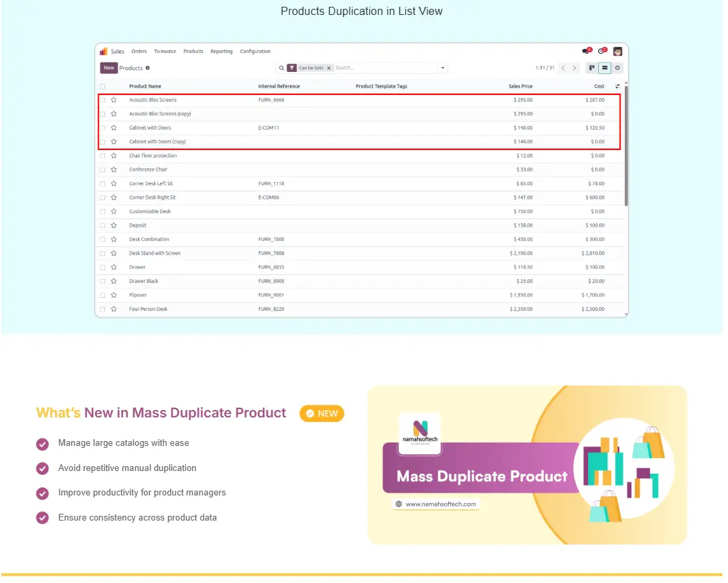Open the messages conversation icon
Viewport: 728px width, 583px height.
[585, 52]
